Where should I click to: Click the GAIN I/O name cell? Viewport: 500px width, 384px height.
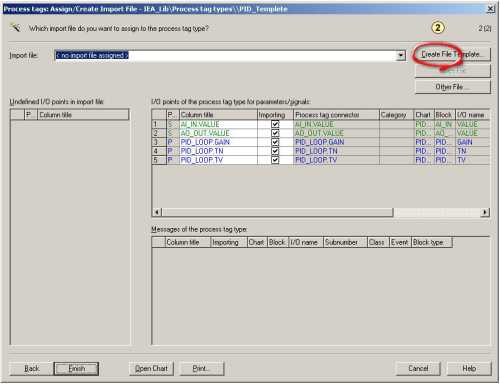click(x=472, y=142)
